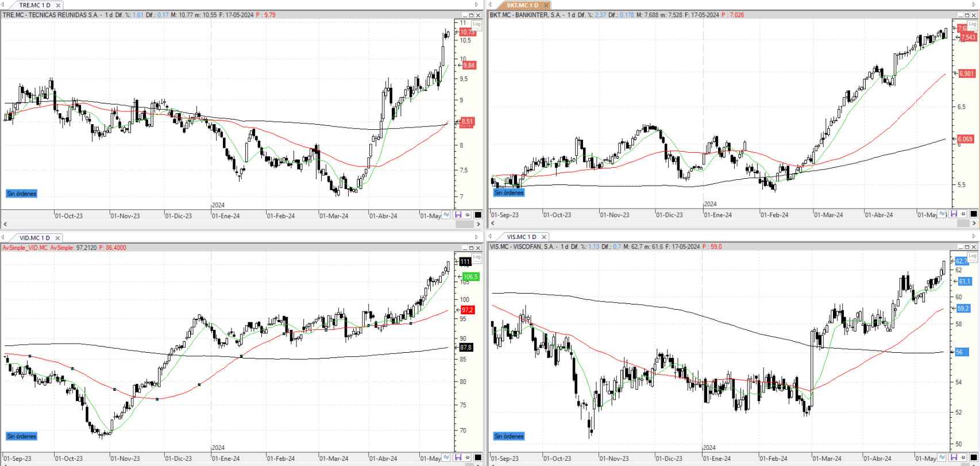Select the VID.MC 1 D tab
980x466 pixels.
click(x=34, y=237)
